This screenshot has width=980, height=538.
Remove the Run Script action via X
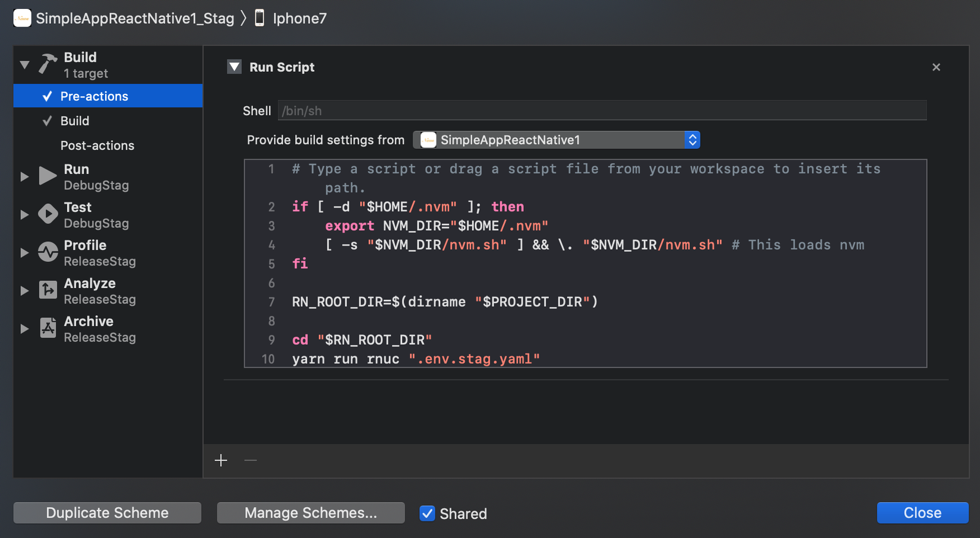(x=936, y=67)
